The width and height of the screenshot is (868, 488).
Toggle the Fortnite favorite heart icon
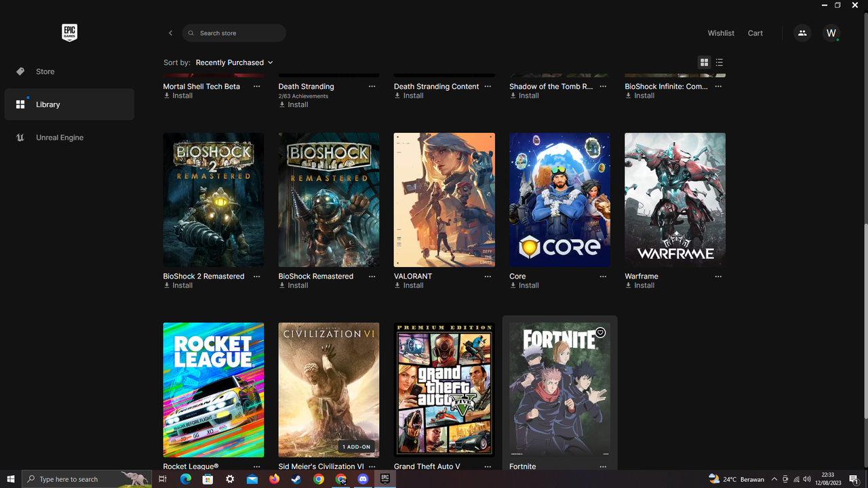point(600,333)
